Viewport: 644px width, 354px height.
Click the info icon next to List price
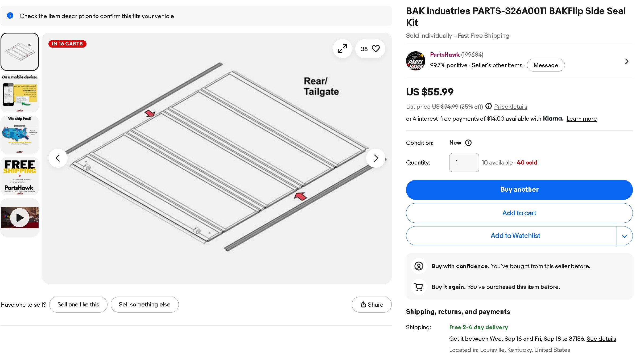489,106
